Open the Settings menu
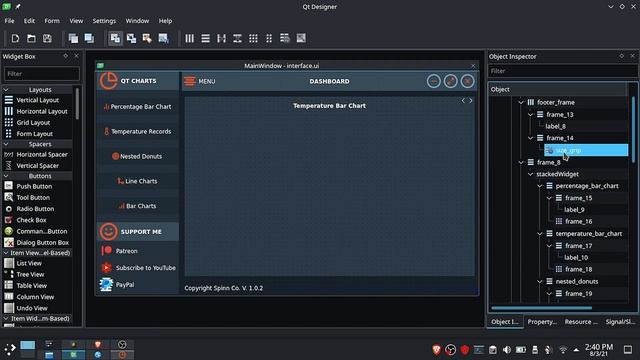The width and height of the screenshot is (640, 360). click(x=104, y=21)
